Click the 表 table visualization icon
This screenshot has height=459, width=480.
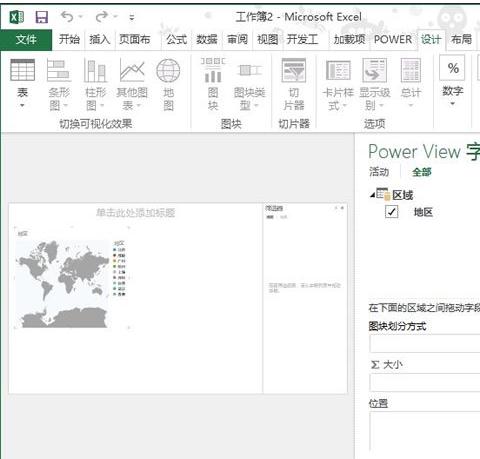[22, 70]
